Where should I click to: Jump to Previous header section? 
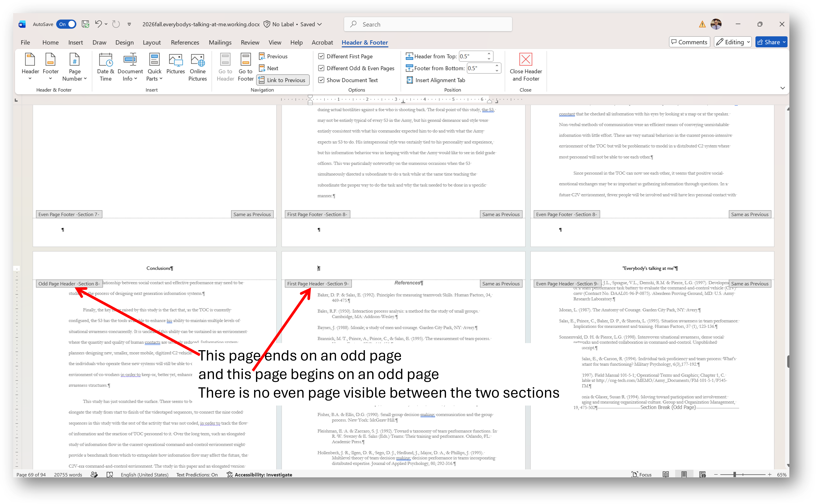273,56
